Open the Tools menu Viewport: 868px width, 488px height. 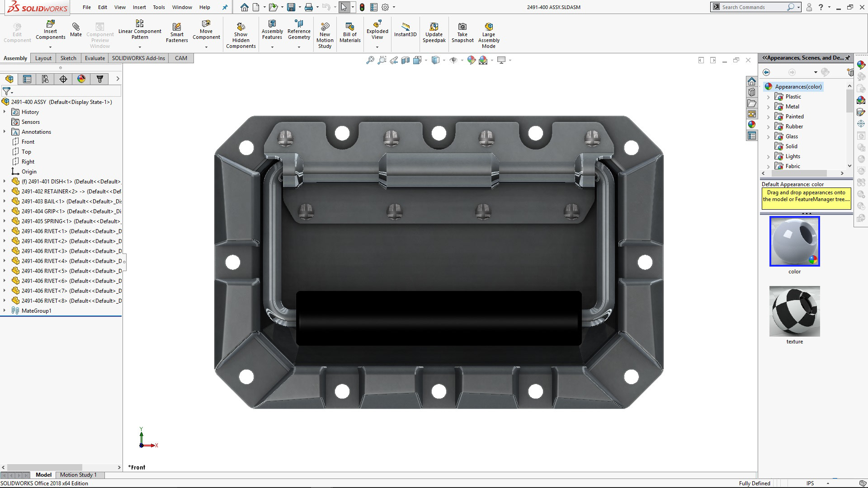coord(159,7)
